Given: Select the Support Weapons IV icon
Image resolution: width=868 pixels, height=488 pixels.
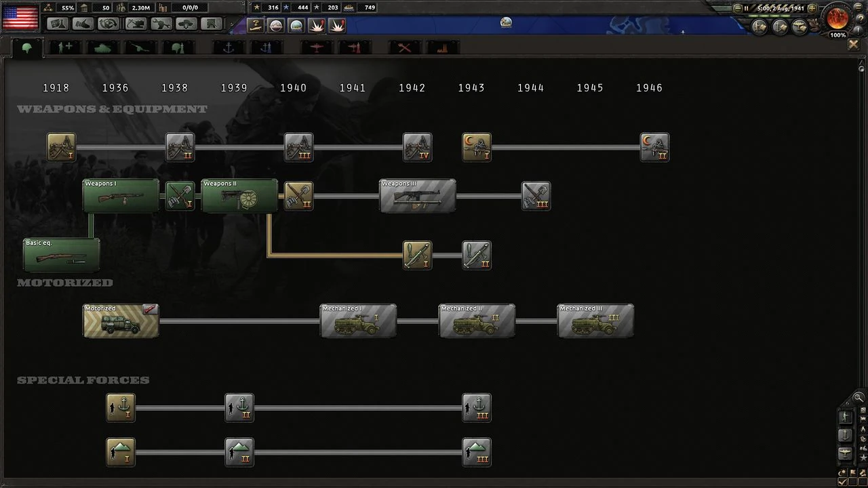Looking at the screenshot, I should point(418,147).
